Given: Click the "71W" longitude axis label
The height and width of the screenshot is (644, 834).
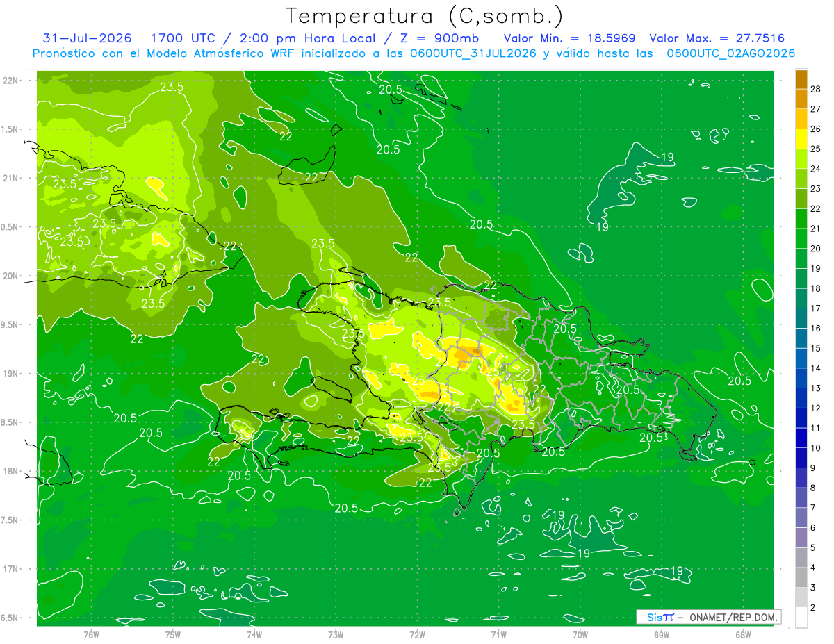Looking at the screenshot, I should click(x=498, y=634).
